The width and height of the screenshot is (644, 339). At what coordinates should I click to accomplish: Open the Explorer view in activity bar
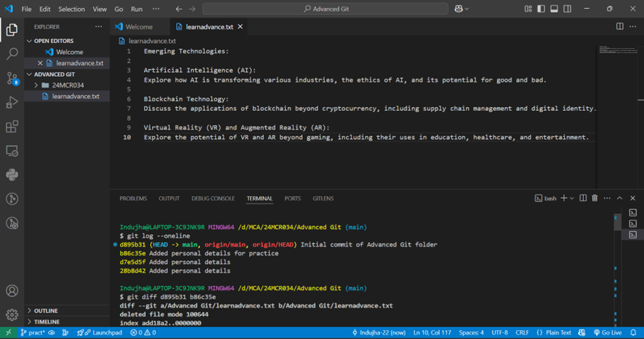coord(12,29)
